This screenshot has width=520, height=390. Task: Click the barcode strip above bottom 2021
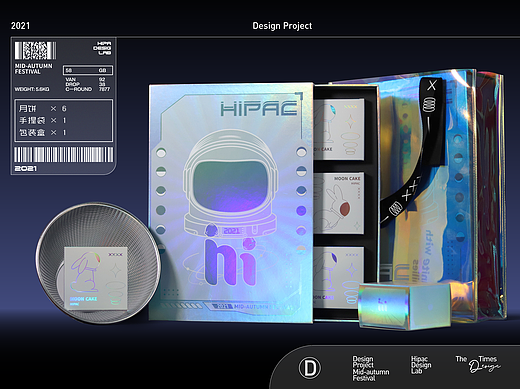64,155
